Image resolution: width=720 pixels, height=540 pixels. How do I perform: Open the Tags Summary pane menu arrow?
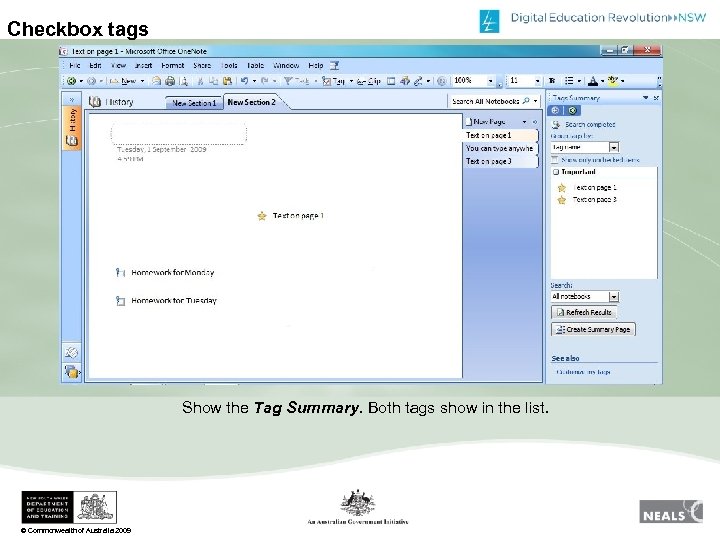(646, 98)
